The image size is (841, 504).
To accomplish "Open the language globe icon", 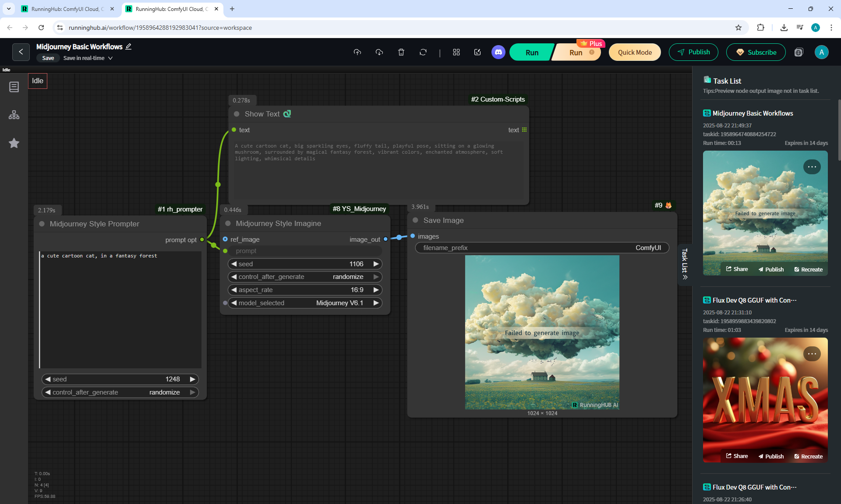I will pyautogui.click(x=799, y=52).
